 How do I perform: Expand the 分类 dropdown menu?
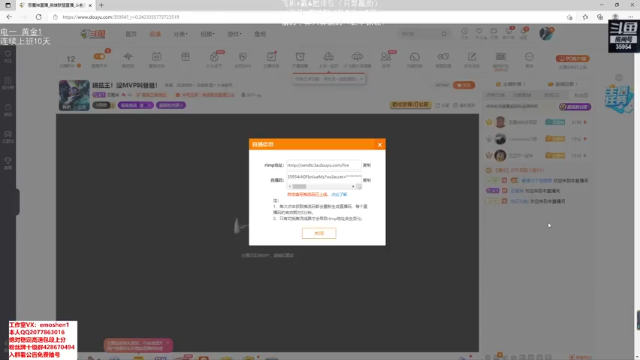click(x=180, y=34)
